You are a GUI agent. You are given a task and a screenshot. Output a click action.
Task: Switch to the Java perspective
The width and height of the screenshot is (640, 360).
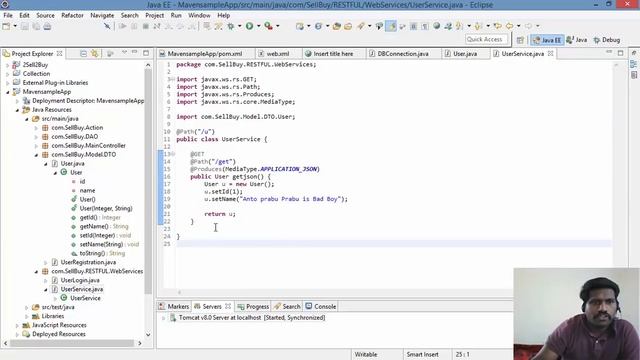click(577, 40)
